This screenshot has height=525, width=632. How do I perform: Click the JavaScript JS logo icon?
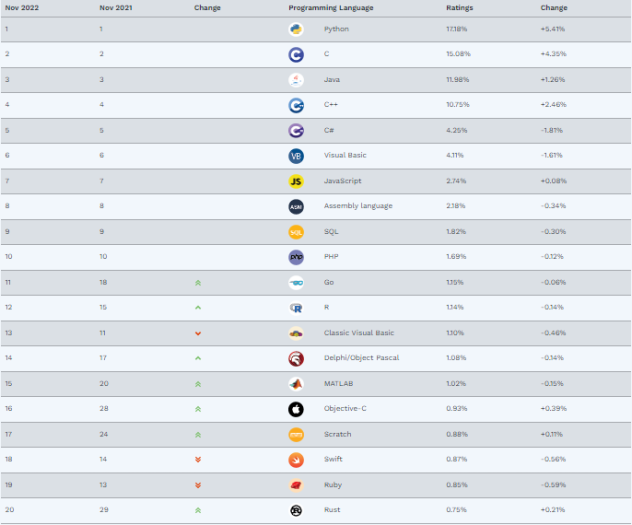296,181
